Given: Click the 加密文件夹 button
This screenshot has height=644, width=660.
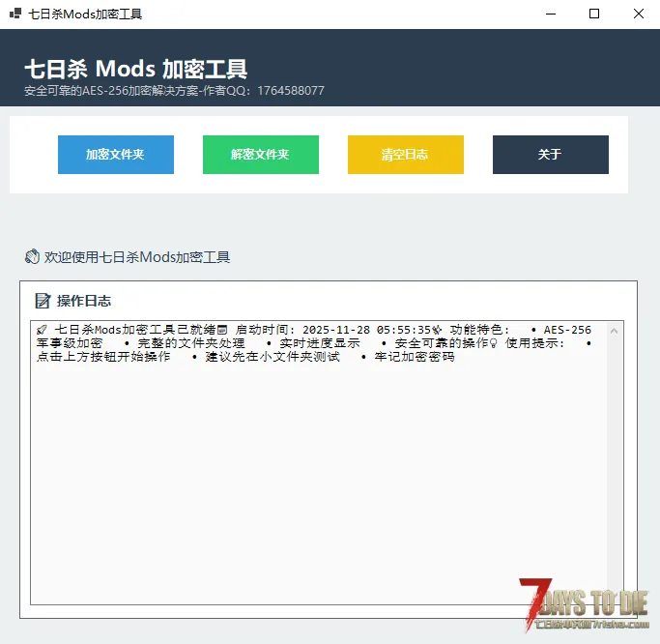Looking at the screenshot, I should [x=116, y=155].
